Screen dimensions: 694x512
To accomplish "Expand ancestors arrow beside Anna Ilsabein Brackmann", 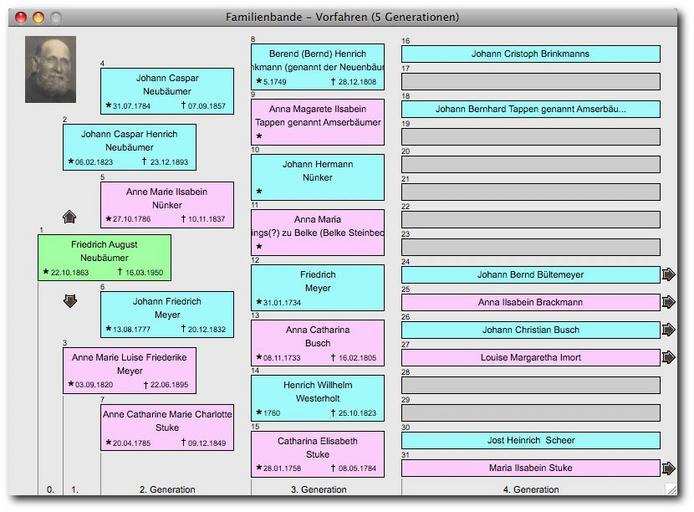I will click(x=668, y=302).
